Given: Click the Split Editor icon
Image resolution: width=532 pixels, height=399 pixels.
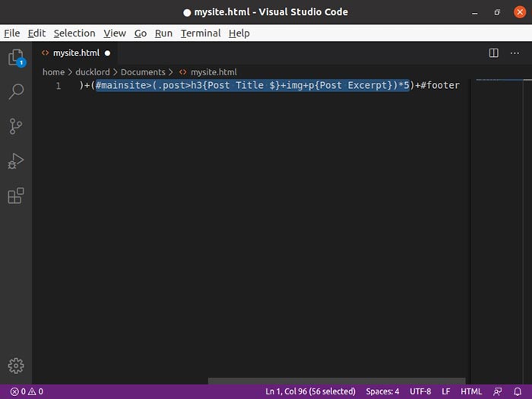Looking at the screenshot, I should point(493,53).
